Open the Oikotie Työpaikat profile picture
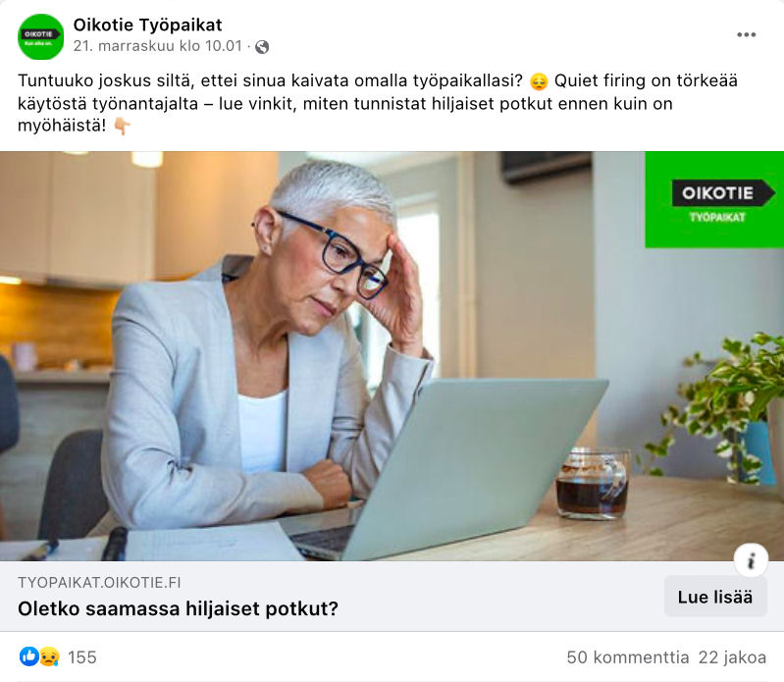 pyautogui.click(x=40, y=36)
